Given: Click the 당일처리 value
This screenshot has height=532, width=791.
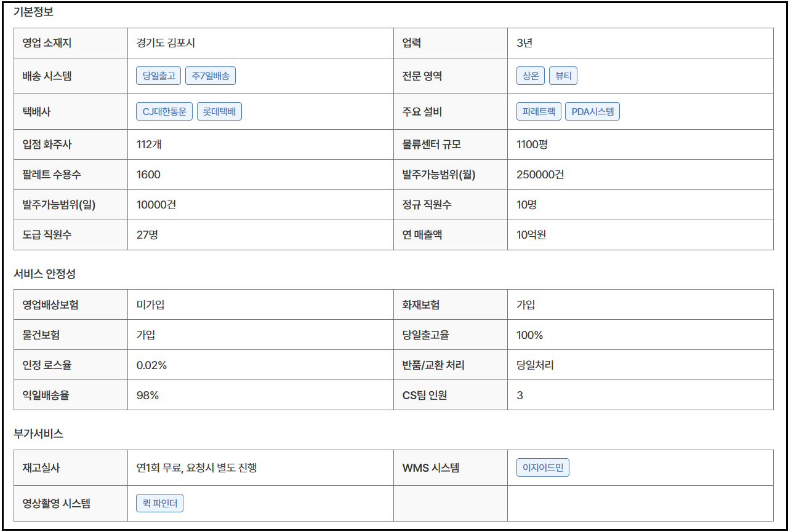Looking at the screenshot, I should pos(535,365).
